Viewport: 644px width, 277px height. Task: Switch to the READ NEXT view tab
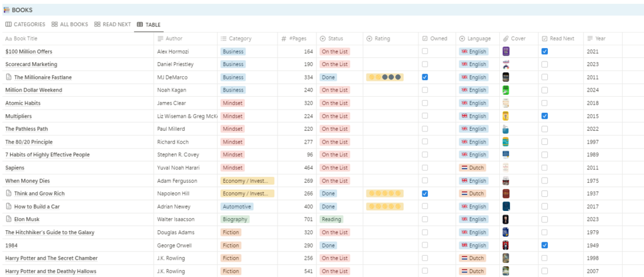pyautogui.click(x=113, y=24)
